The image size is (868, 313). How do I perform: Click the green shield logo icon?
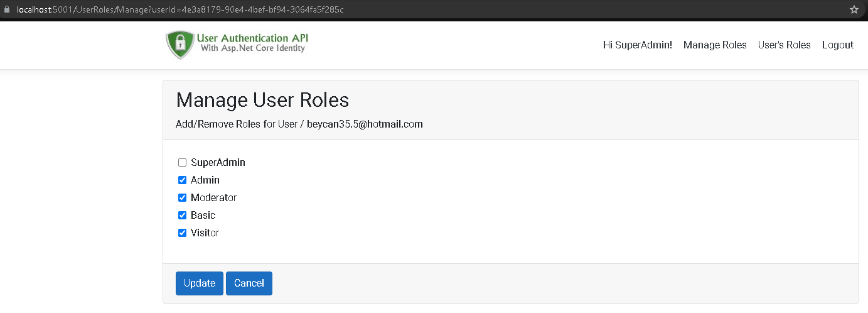(180, 45)
